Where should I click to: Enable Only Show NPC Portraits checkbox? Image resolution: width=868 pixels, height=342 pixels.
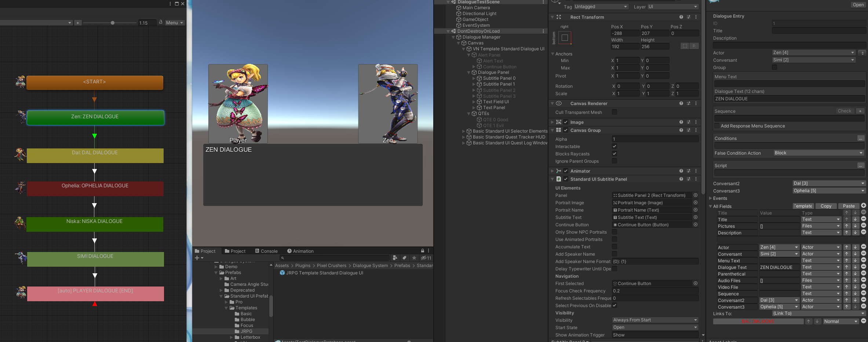[x=614, y=232]
